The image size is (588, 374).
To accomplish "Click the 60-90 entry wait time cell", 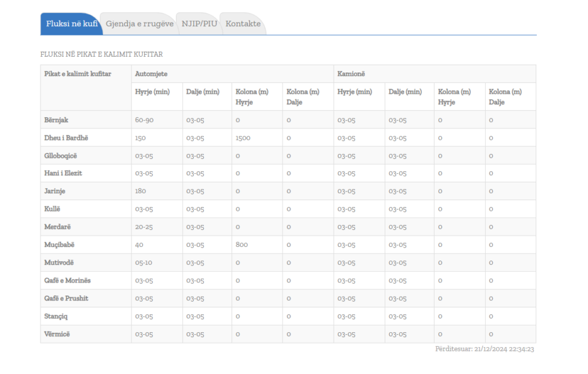I will point(143,120).
